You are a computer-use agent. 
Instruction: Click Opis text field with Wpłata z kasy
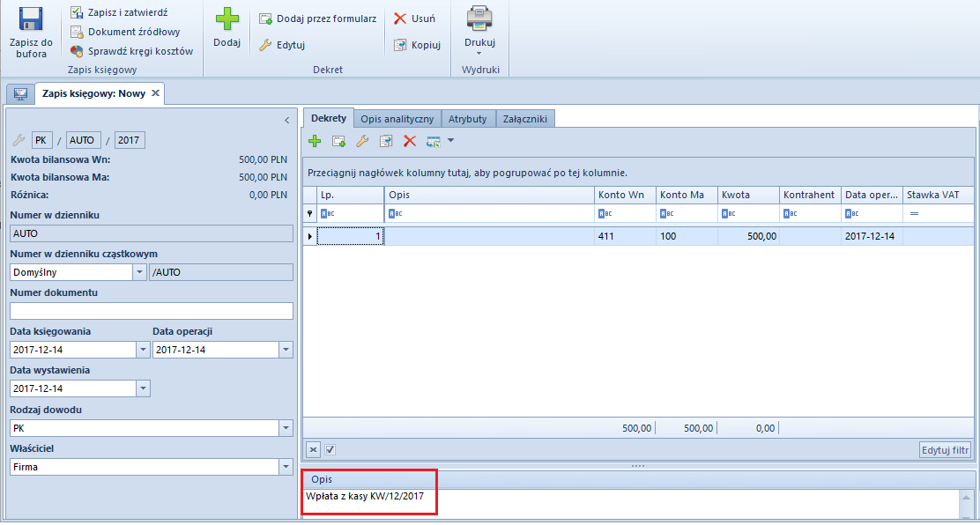(x=631, y=503)
